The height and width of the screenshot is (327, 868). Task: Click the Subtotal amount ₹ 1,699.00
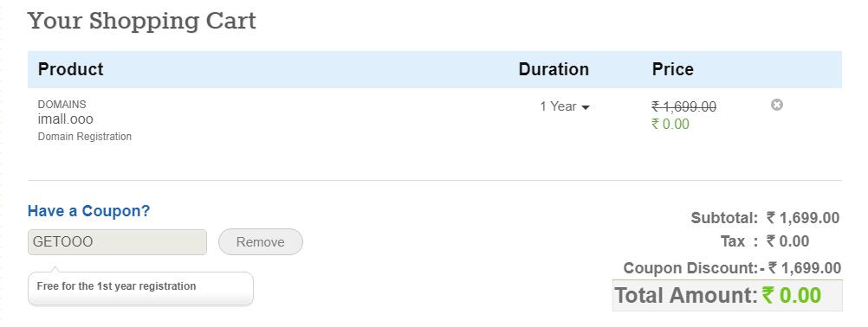point(803,218)
